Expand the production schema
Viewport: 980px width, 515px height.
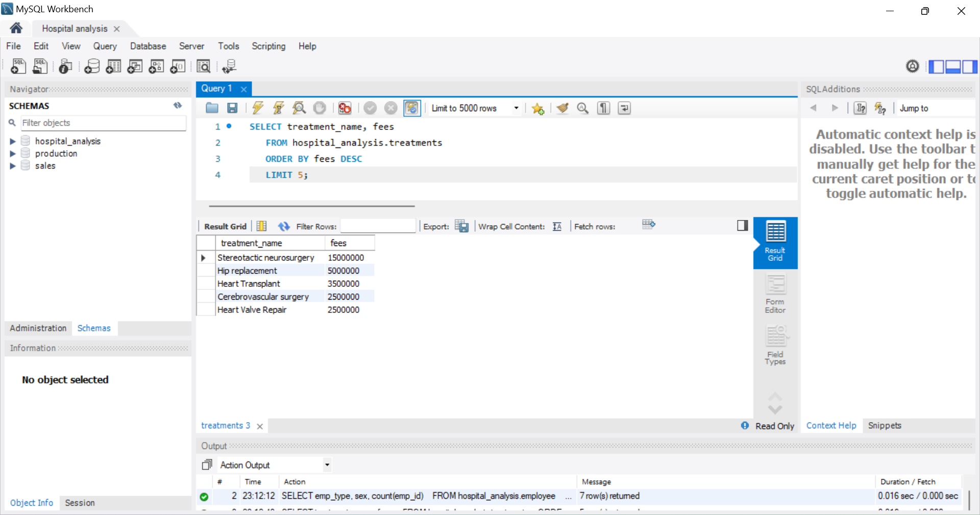pyautogui.click(x=13, y=154)
